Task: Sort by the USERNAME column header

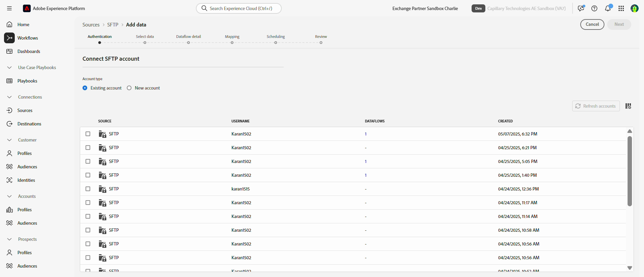Action: point(240,121)
